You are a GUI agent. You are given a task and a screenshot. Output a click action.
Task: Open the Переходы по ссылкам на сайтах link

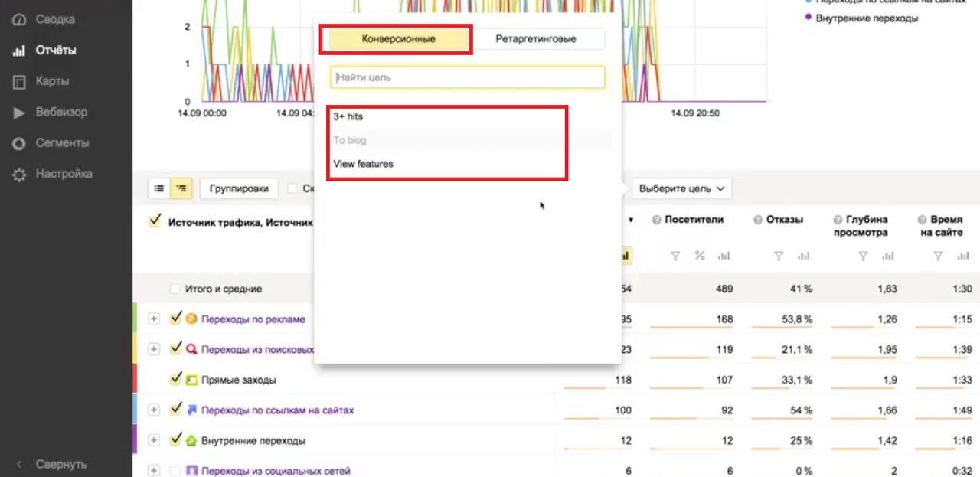point(278,410)
